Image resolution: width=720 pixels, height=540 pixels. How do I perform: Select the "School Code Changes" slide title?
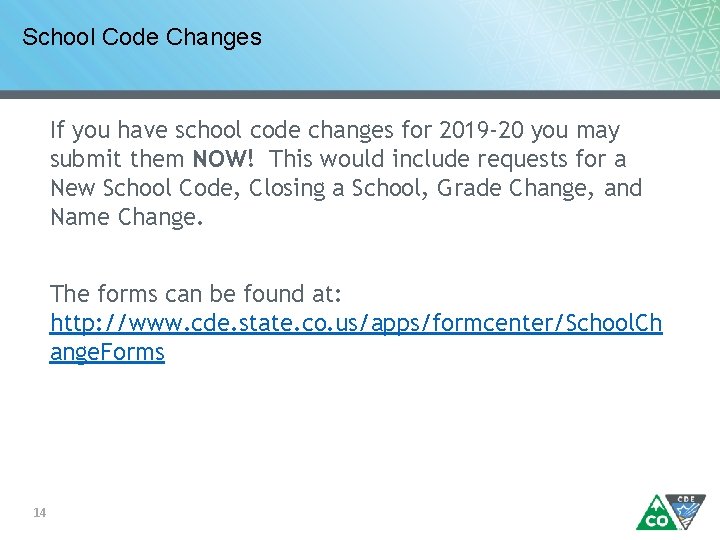coord(141,38)
